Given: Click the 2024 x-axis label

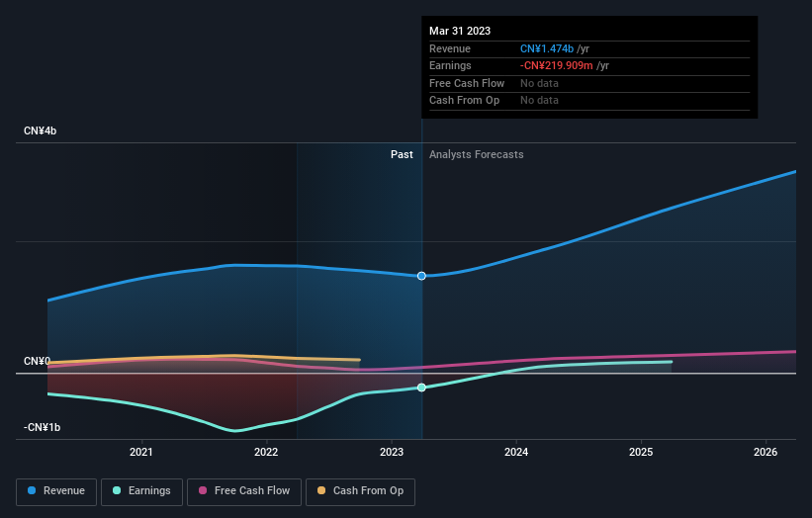Looking at the screenshot, I should (x=516, y=453).
